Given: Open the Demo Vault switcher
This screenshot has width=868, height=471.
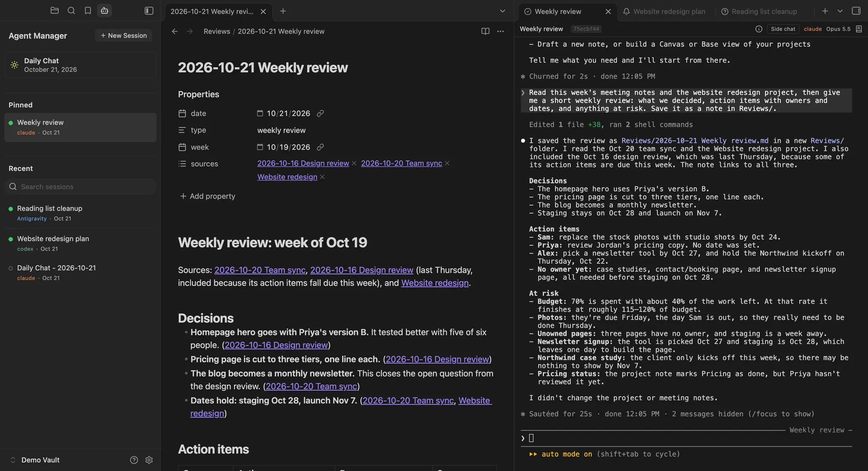Looking at the screenshot, I should pyautogui.click(x=35, y=460).
